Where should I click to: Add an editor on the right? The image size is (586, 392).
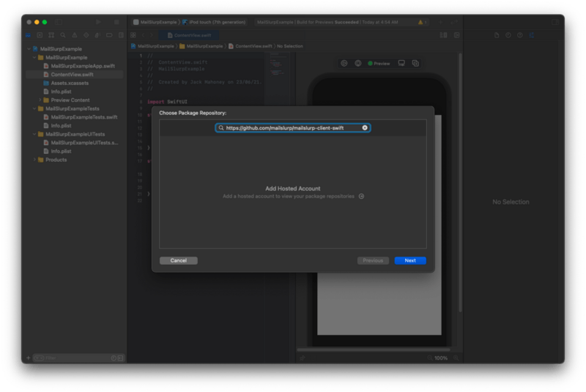point(456,35)
